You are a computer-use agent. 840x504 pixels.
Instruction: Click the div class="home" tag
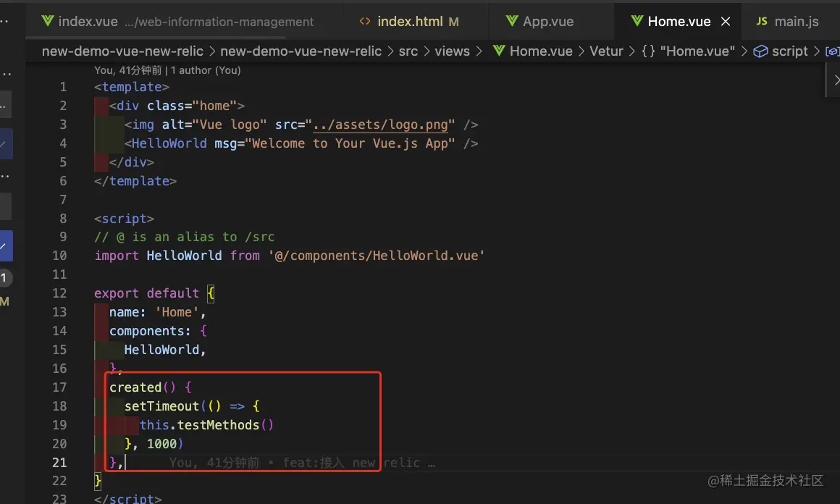177,106
